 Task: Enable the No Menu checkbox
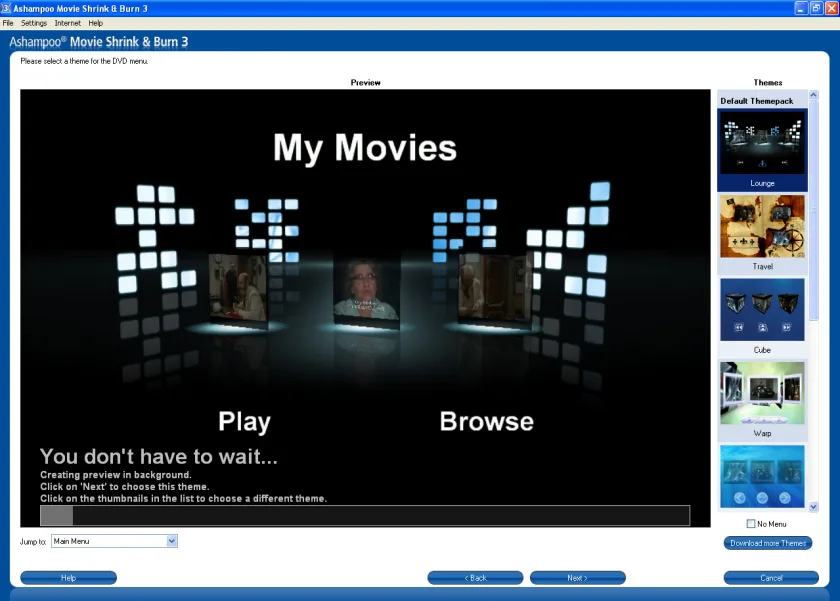[751, 524]
